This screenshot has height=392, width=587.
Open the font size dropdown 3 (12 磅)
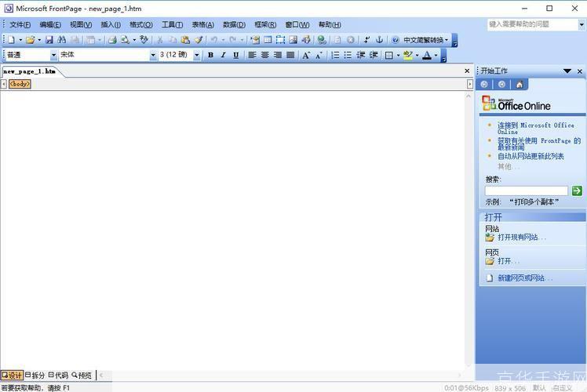(196, 55)
